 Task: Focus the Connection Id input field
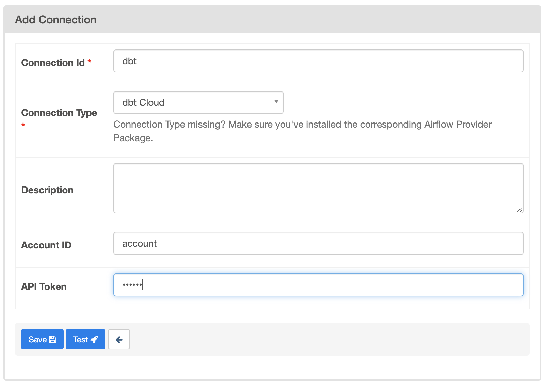point(318,61)
